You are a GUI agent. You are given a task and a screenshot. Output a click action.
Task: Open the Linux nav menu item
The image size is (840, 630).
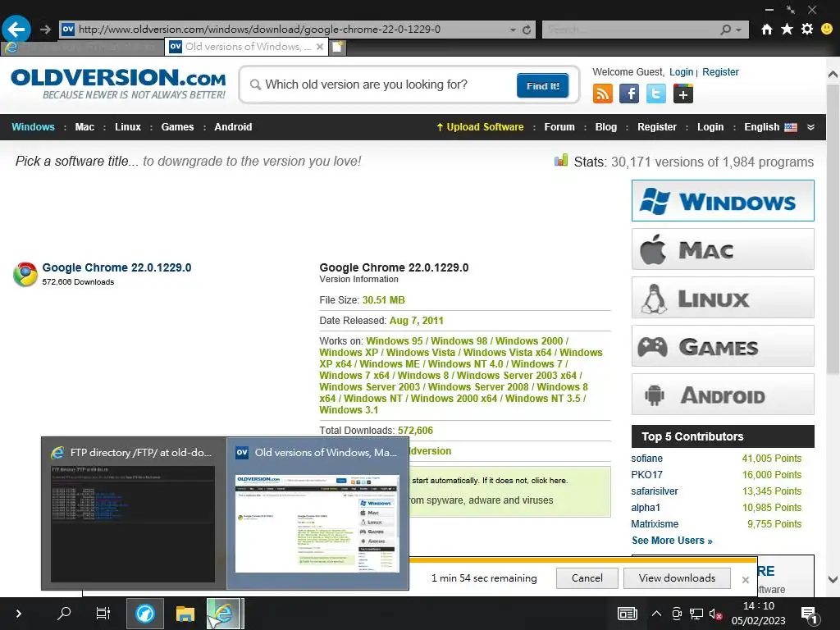click(x=128, y=127)
